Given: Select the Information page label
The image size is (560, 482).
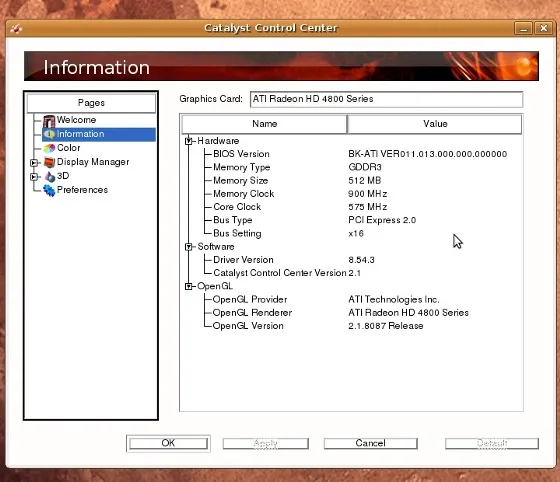Looking at the screenshot, I should click(80, 134).
